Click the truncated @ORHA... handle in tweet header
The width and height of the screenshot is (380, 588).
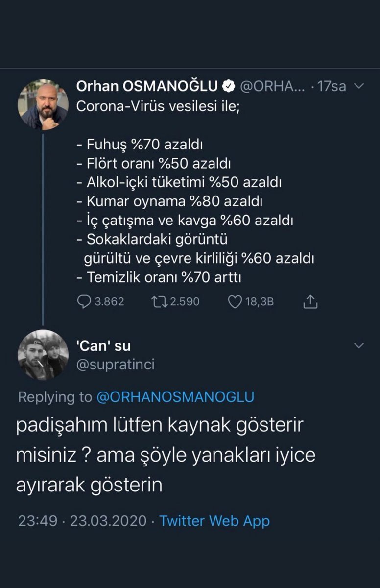pyautogui.click(x=271, y=87)
